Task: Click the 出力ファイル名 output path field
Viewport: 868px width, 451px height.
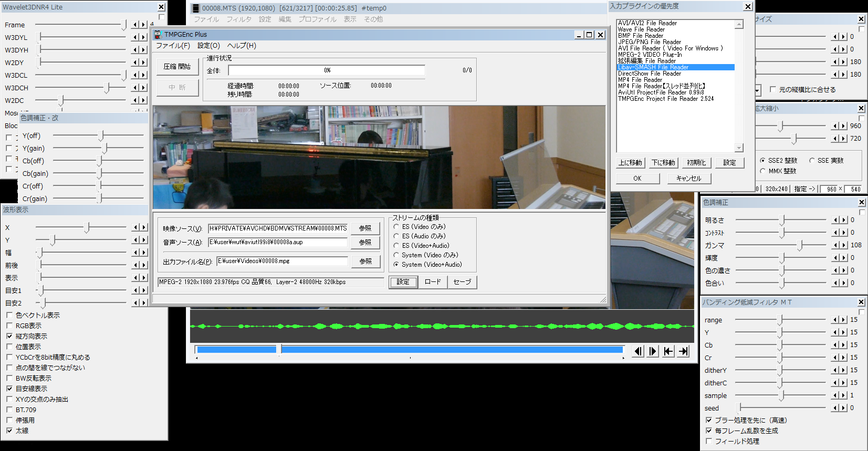Action: (282, 261)
